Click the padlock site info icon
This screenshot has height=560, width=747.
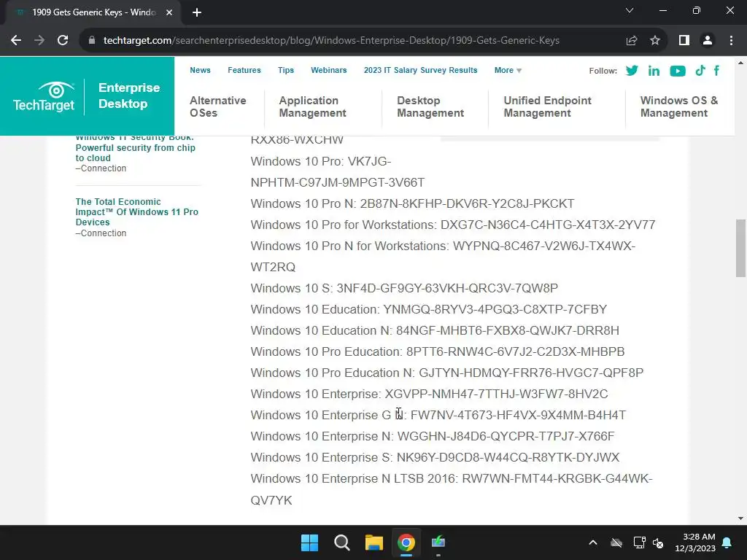click(92, 41)
